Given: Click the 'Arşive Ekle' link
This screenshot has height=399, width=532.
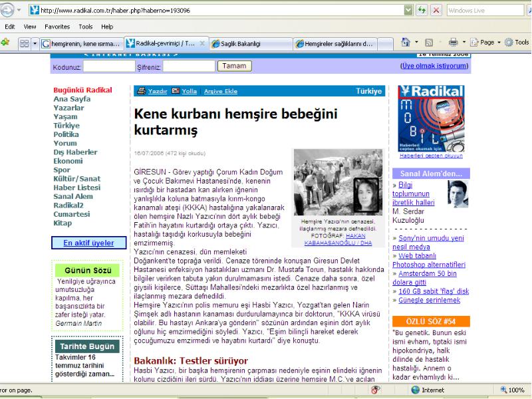Looking at the screenshot, I should (x=221, y=91).
